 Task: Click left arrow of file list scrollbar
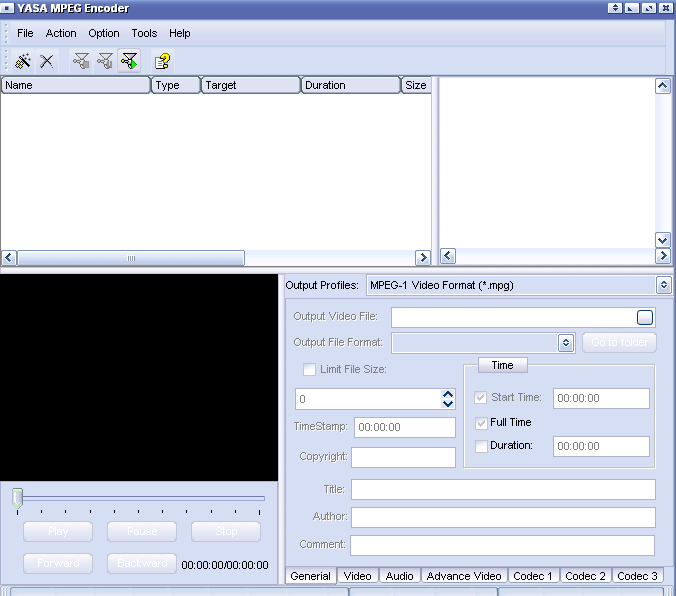tap(9, 258)
